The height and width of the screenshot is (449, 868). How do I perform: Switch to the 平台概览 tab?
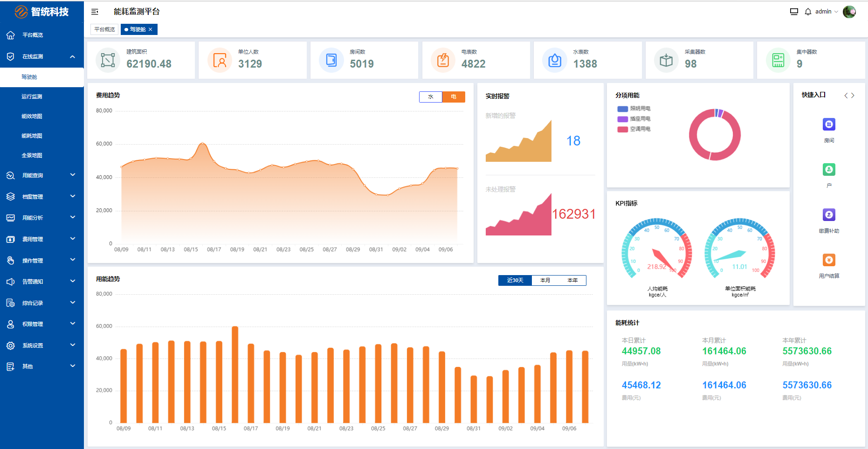104,29
